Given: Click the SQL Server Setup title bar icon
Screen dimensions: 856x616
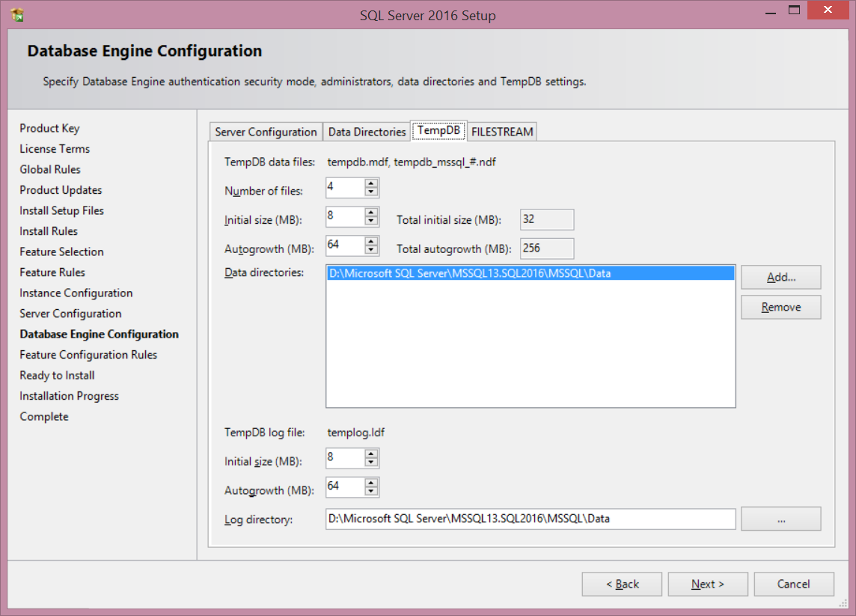Looking at the screenshot, I should coord(16,14).
